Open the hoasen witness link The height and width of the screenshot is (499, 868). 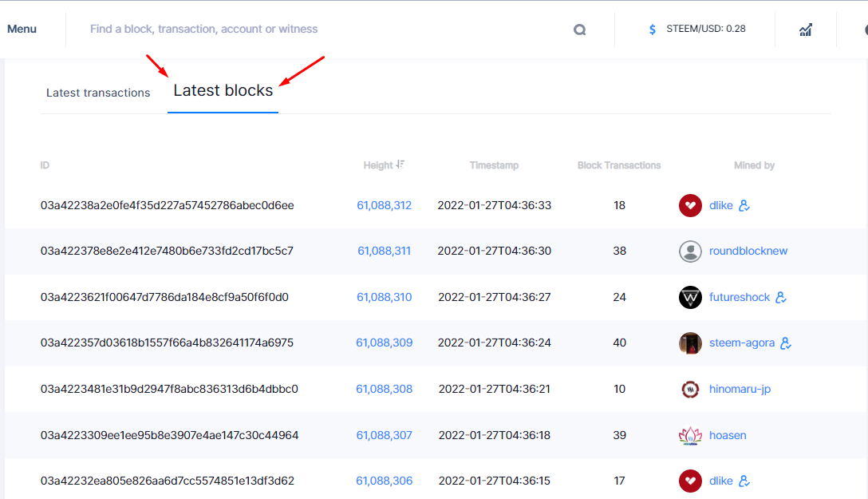[x=728, y=435]
